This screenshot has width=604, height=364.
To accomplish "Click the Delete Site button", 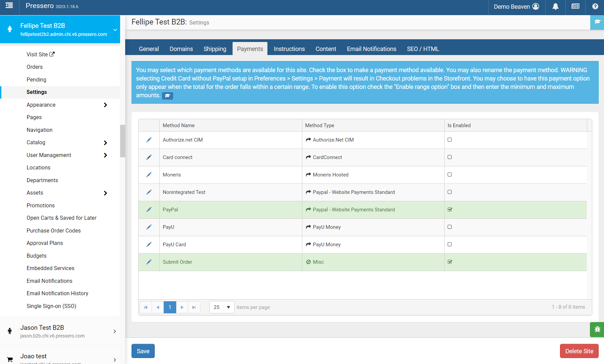I will [579, 351].
